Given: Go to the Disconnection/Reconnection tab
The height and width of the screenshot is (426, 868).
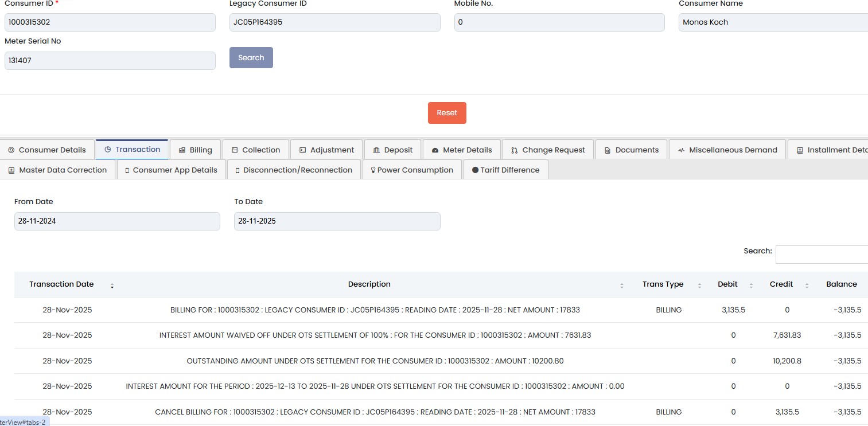Looking at the screenshot, I should click(x=294, y=170).
